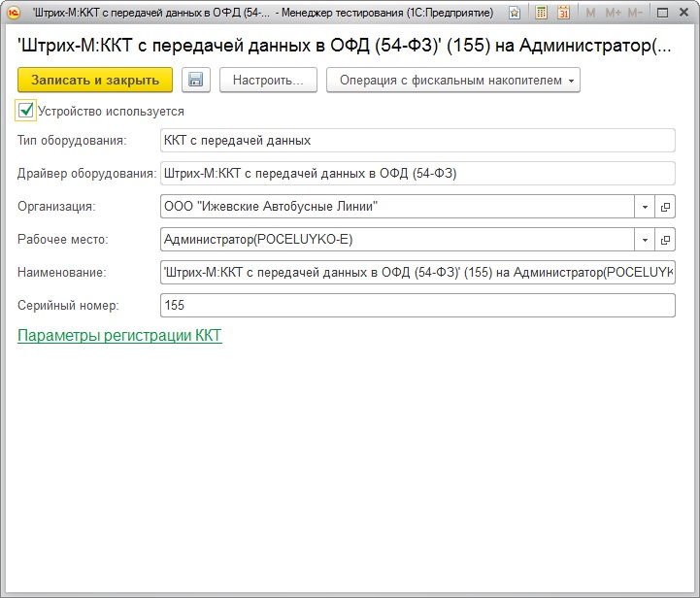Open 'Параметры регистрации ККТ' link
This screenshot has height=598, width=700.
[x=119, y=336]
